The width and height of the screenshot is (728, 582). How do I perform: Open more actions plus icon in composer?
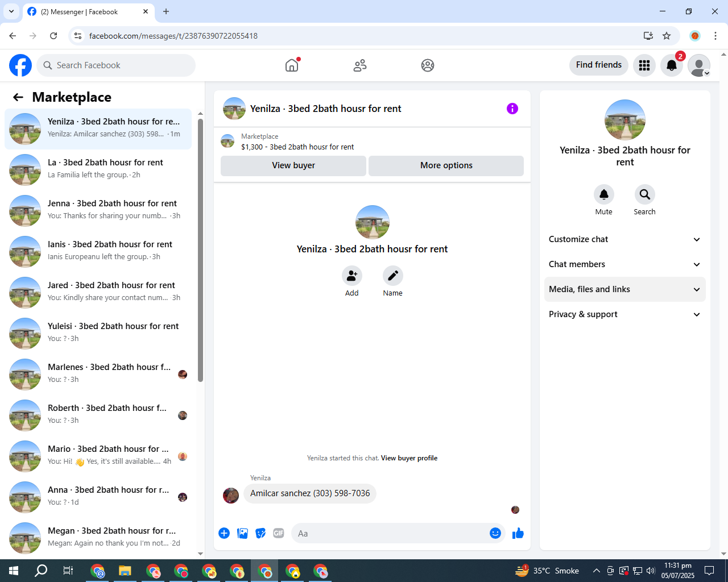pyautogui.click(x=224, y=533)
